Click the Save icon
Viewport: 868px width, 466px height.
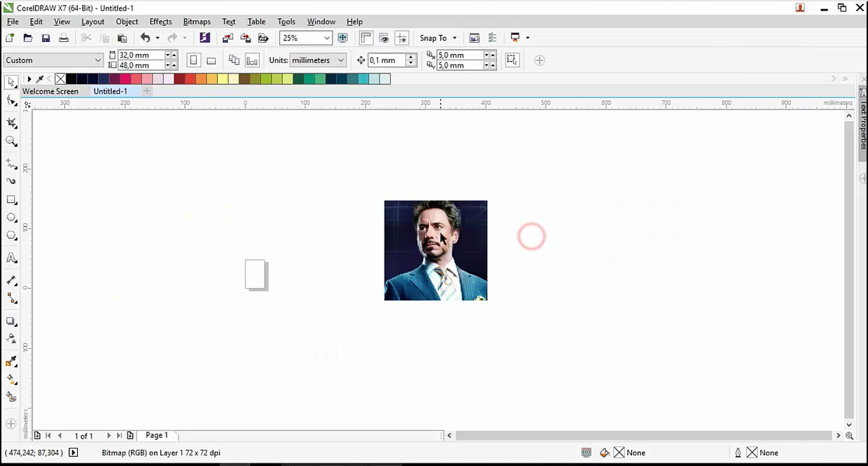[45, 38]
